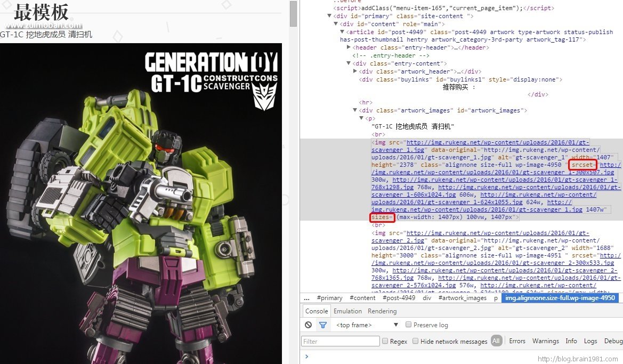Screen dimensions: 623x364
Task: Select the #post-4949 breadcrumb
Action: point(399,298)
